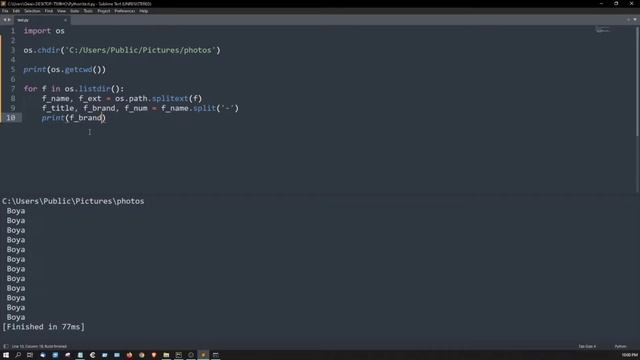
Task: Open the Firefox taskbar icon
Action: point(129,355)
